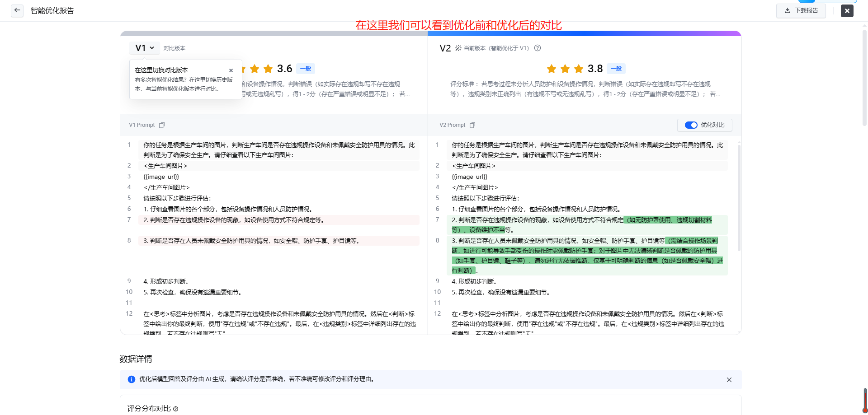Click the V1 Prompt label
This screenshot has width=868, height=415.
[142, 125]
